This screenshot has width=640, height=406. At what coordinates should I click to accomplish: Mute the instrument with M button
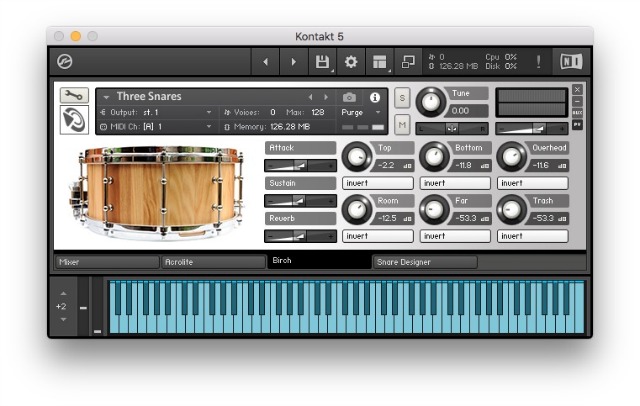coord(402,124)
